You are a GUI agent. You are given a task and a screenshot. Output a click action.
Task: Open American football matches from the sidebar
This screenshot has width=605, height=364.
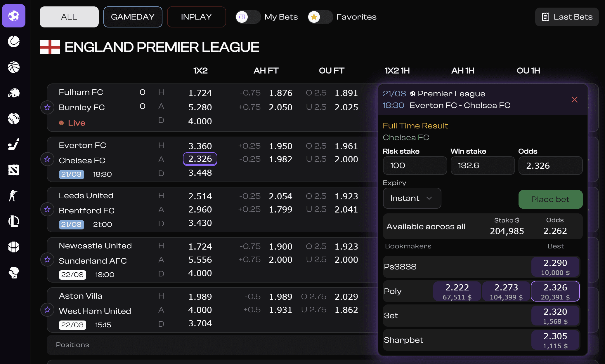(x=14, y=93)
